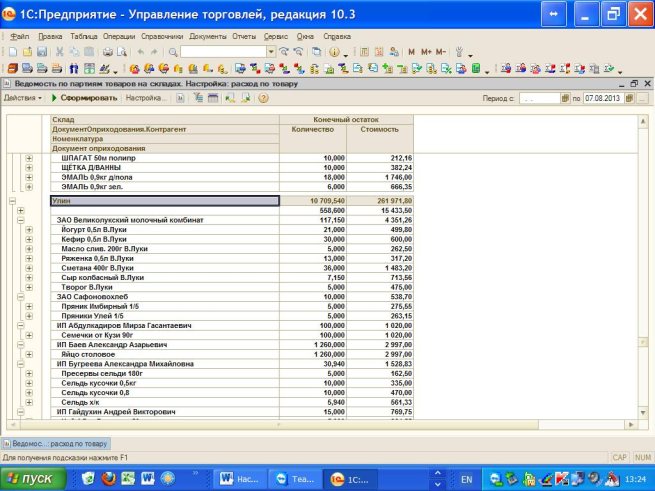
Task: Click the tree grouping icon in report toolbar
Action: click(199, 98)
